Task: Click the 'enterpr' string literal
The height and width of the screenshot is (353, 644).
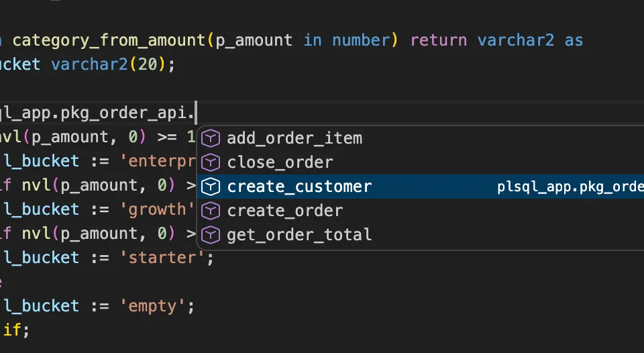Action: (x=158, y=162)
